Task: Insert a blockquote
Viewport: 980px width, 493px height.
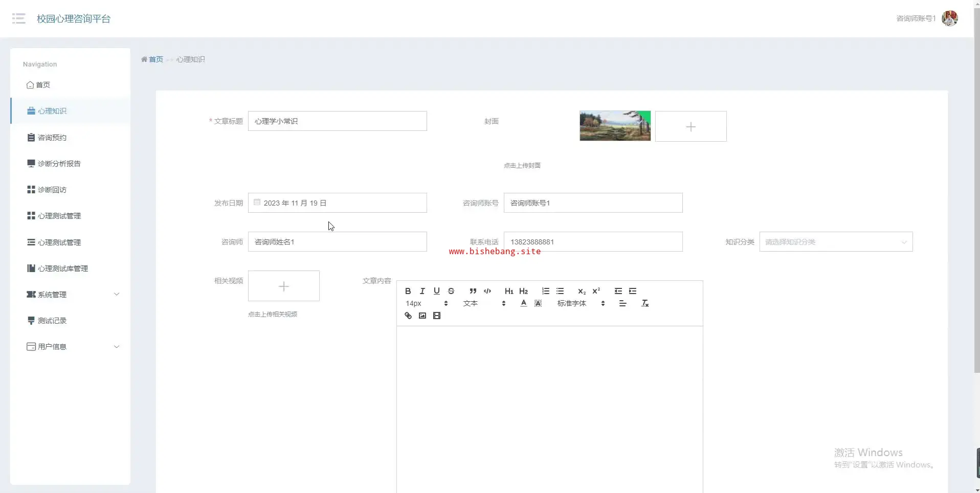Action: coord(473,291)
